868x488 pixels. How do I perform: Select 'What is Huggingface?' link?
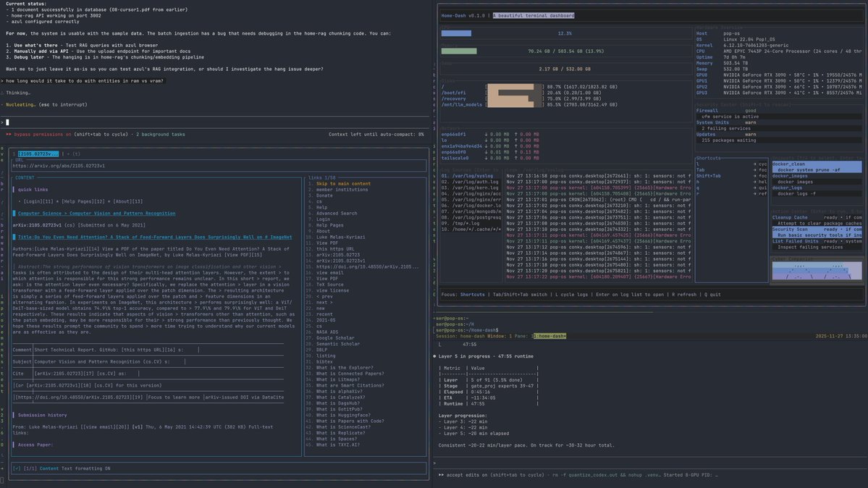343,415
